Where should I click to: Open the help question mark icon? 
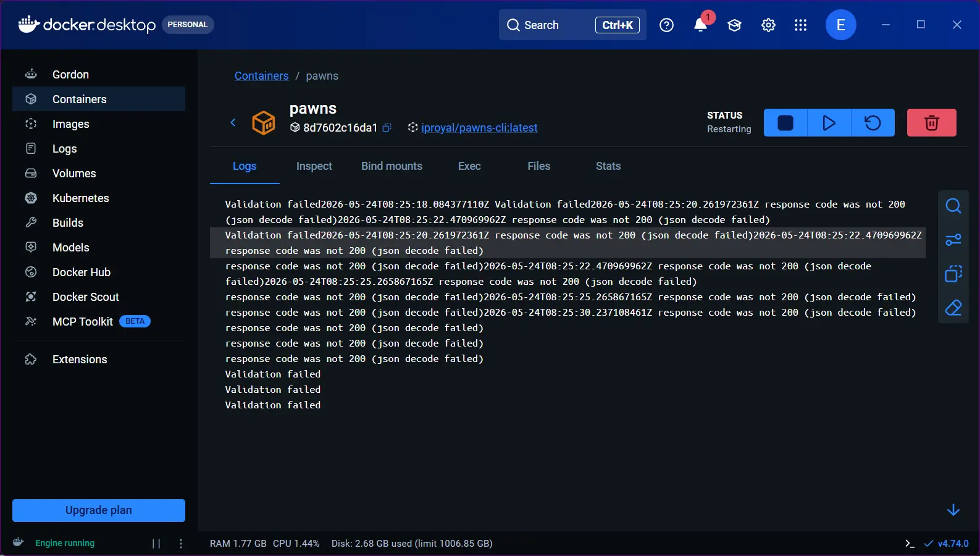point(666,25)
